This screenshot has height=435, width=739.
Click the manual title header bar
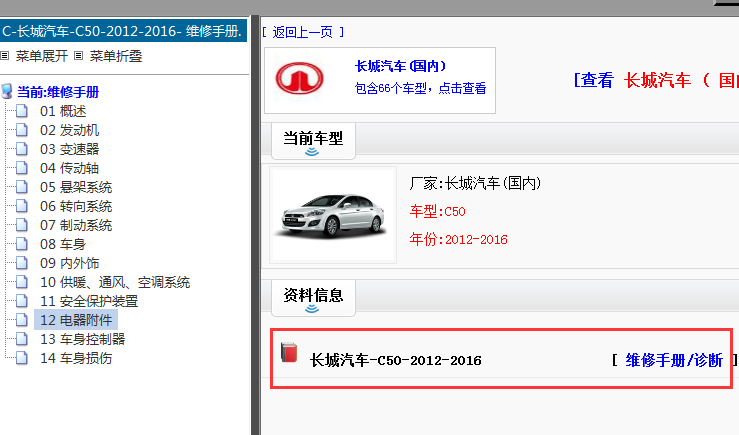123,31
